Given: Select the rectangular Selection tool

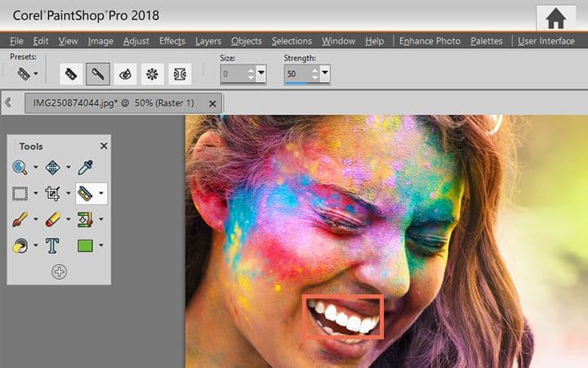Looking at the screenshot, I should point(20,194).
